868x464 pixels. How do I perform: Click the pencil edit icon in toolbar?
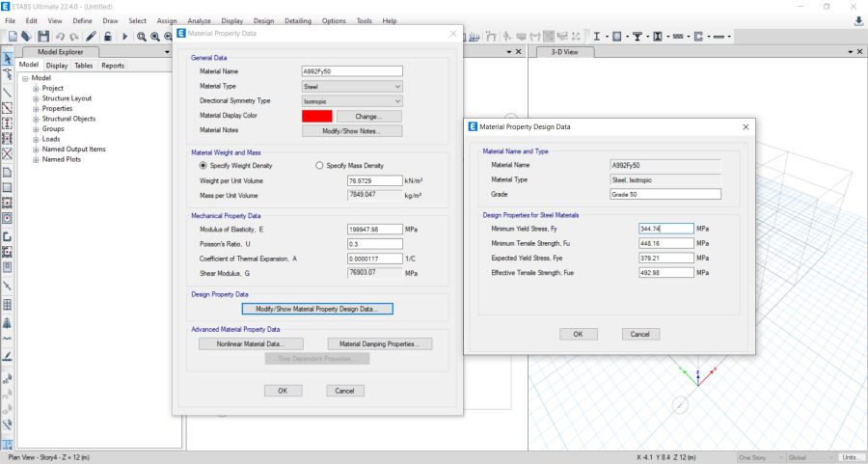click(92, 37)
